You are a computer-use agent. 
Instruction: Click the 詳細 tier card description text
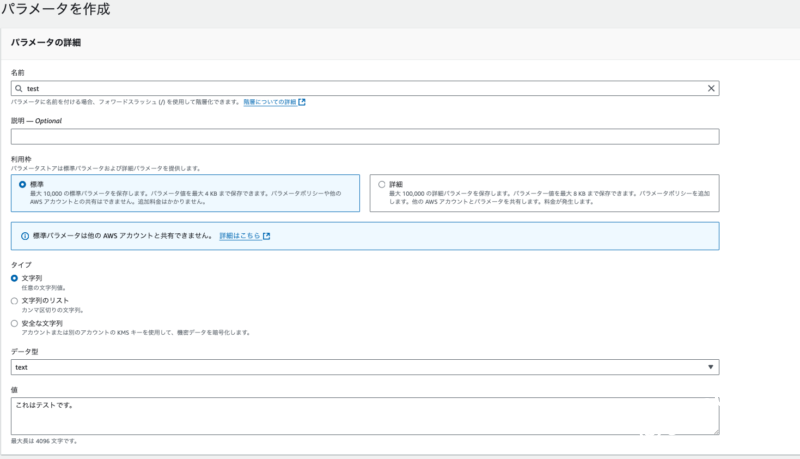[x=550, y=197]
